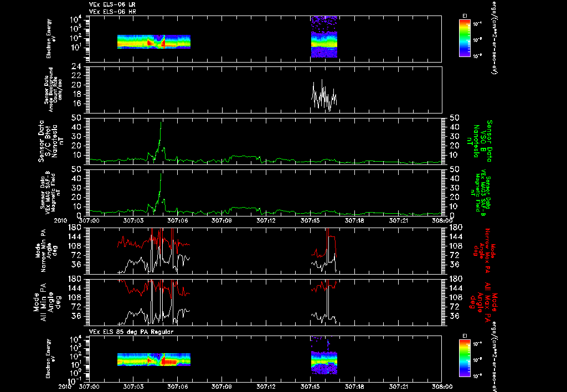Click the right spectrogram in the 85 deg PA panel

pos(324,355)
